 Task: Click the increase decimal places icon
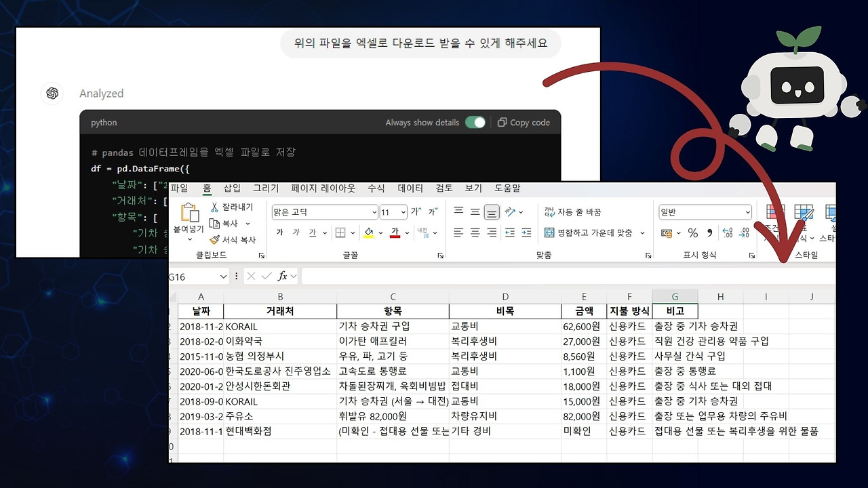point(728,233)
